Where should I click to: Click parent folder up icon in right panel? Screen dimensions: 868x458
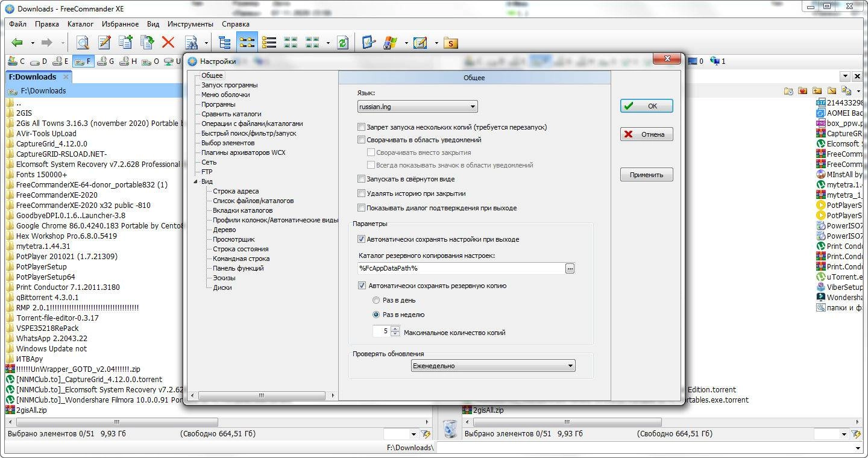817,91
